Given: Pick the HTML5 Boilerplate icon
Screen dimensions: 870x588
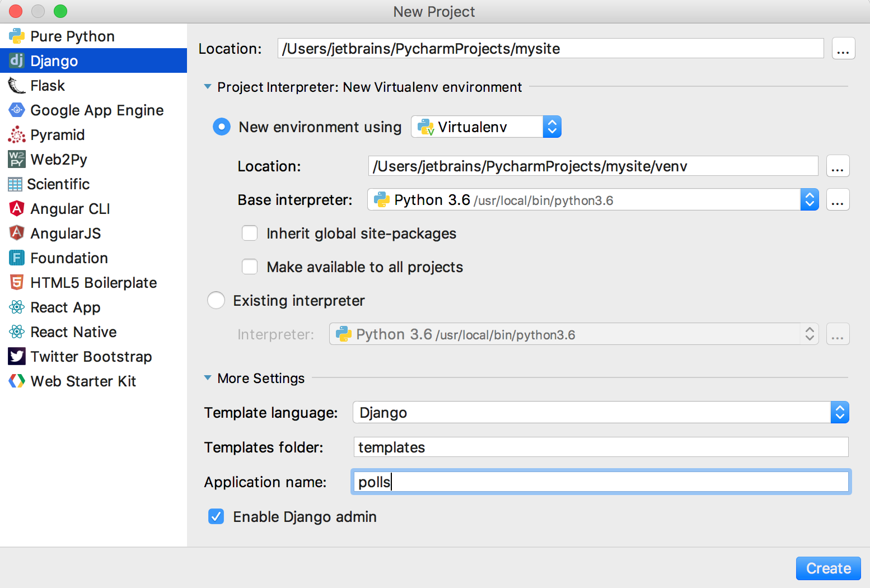Looking at the screenshot, I should coord(17,282).
